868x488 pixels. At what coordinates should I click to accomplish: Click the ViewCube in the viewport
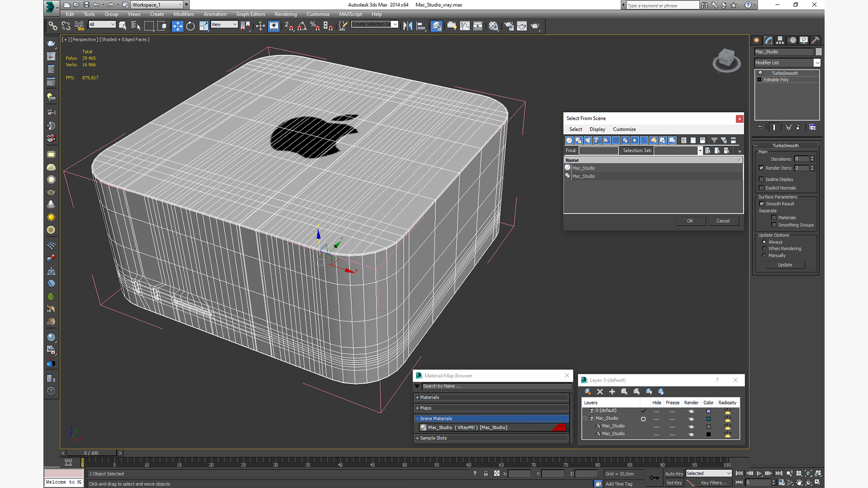(x=726, y=60)
